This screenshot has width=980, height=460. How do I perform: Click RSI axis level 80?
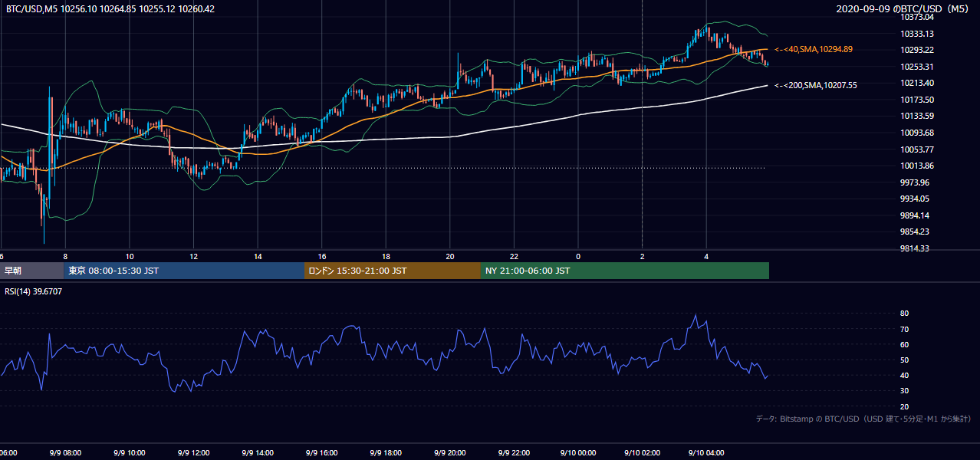904,314
